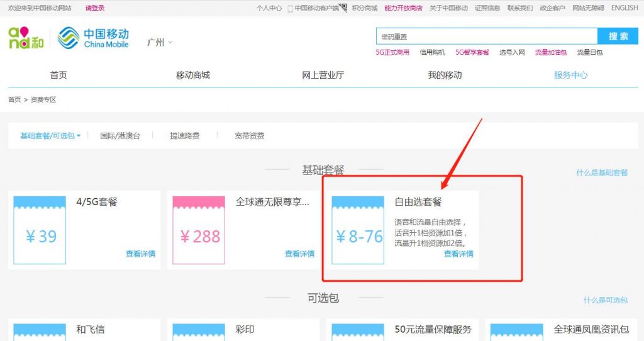
Task: Open the 移动商城 navigation tab
Action: [x=192, y=75]
